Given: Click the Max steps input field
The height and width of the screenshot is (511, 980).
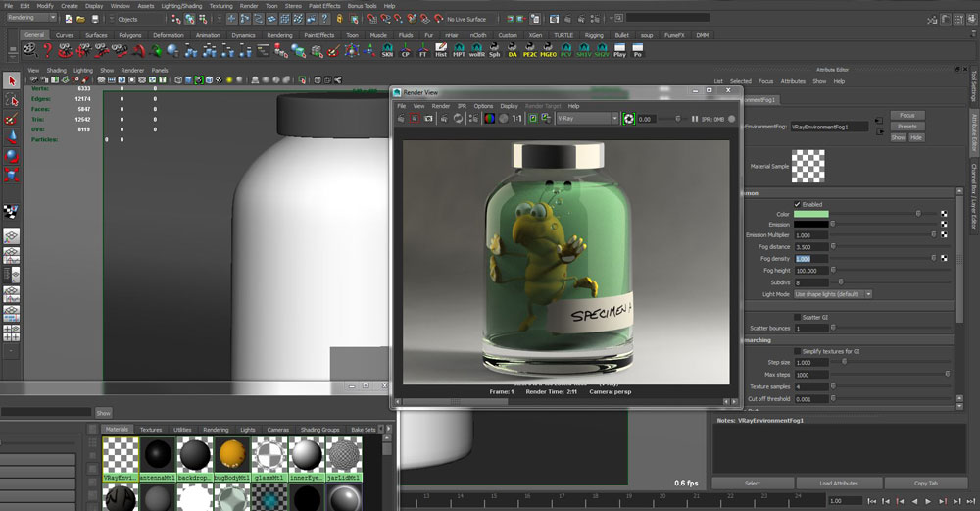Looking at the screenshot, I should coord(810,375).
